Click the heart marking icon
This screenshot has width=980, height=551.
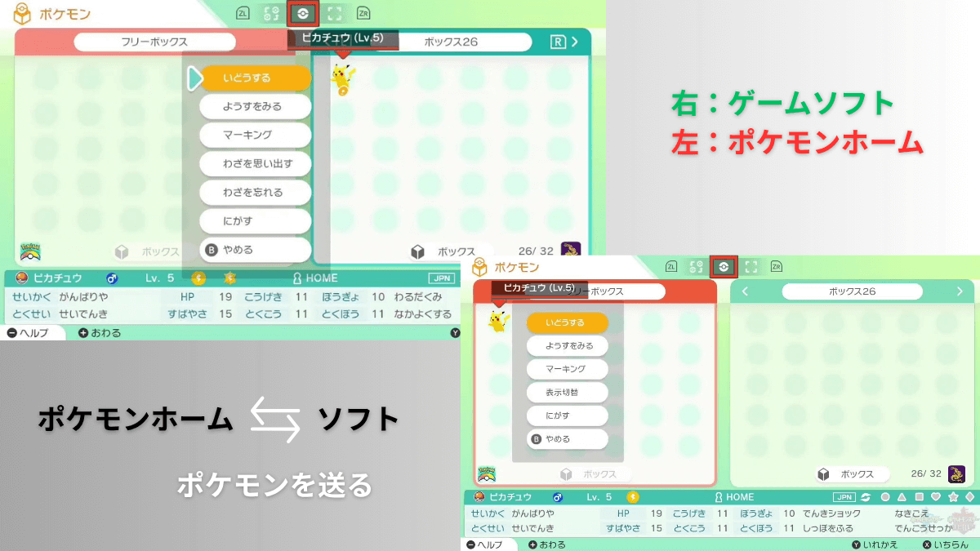pyautogui.click(x=936, y=497)
